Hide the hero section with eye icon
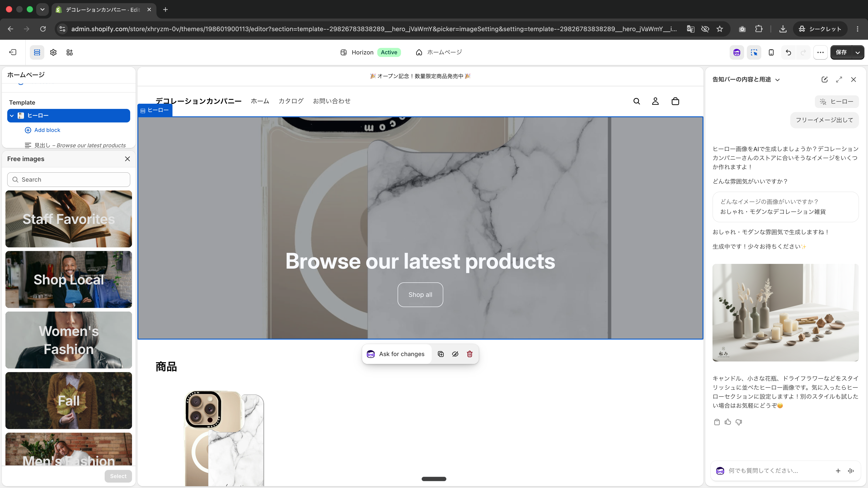 (455, 354)
